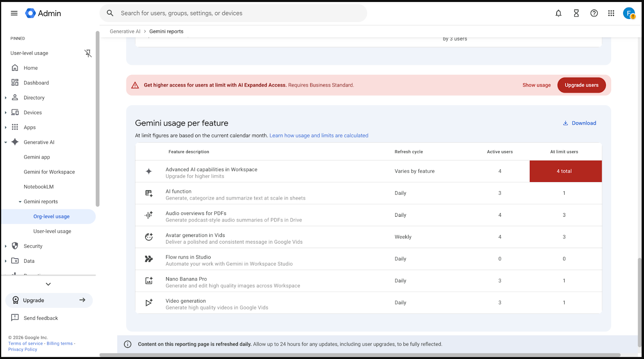The height and width of the screenshot is (359, 644).
Task: Open the notifications bell
Action: [x=558, y=13]
